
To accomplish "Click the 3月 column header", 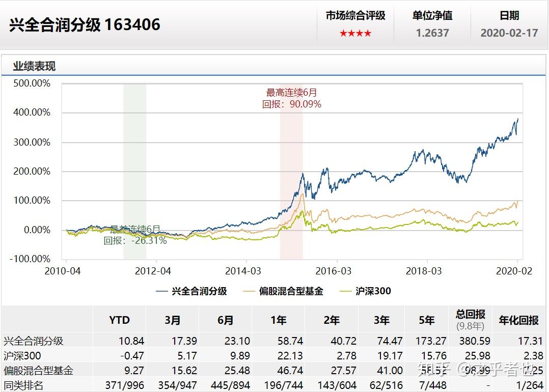I will coord(172,320).
